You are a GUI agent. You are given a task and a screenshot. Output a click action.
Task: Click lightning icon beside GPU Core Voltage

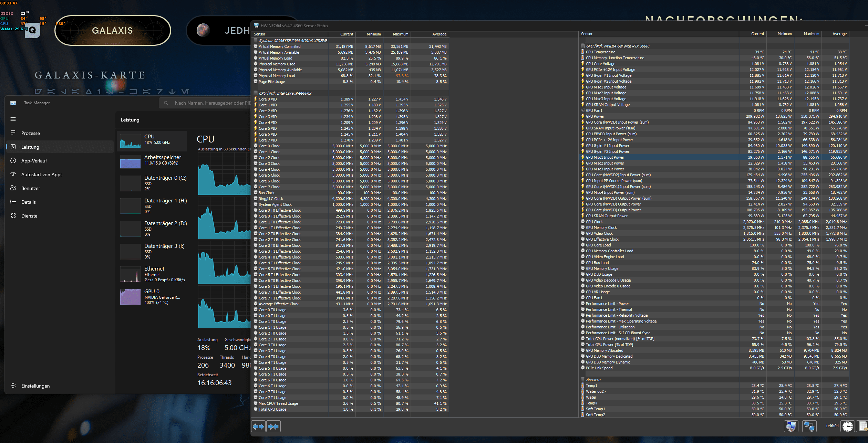(583, 64)
